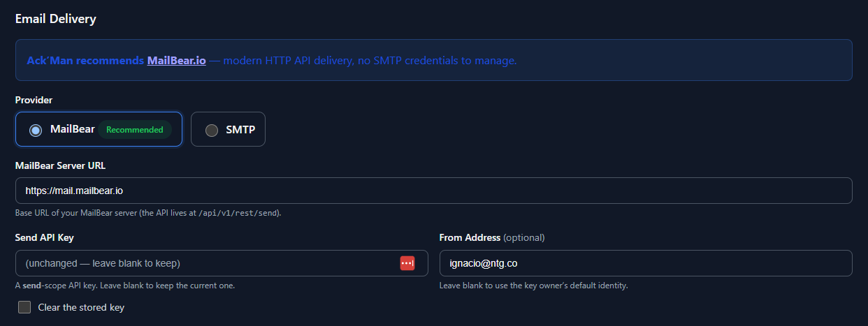Screen dimensions: 868x326
Task: Click the Send API Key field
Action: point(222,263)
